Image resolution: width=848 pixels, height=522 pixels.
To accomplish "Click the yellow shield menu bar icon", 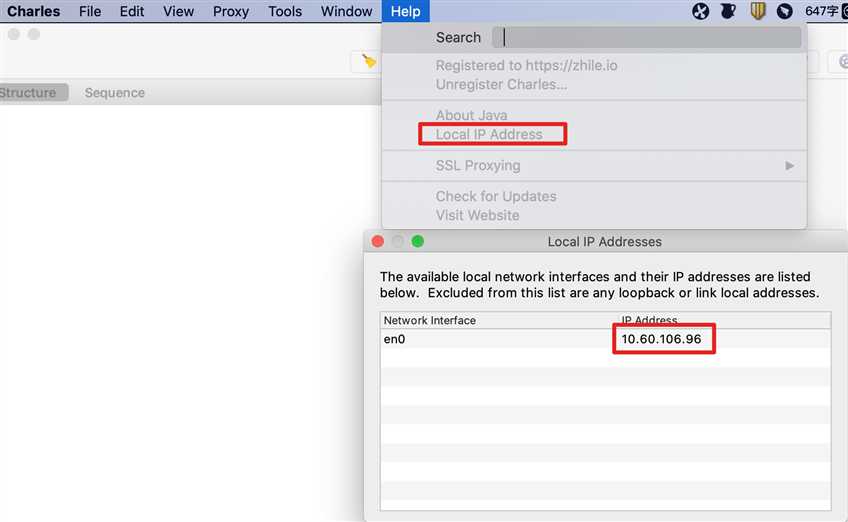I will pyautogui.click(x=758, y=11).
